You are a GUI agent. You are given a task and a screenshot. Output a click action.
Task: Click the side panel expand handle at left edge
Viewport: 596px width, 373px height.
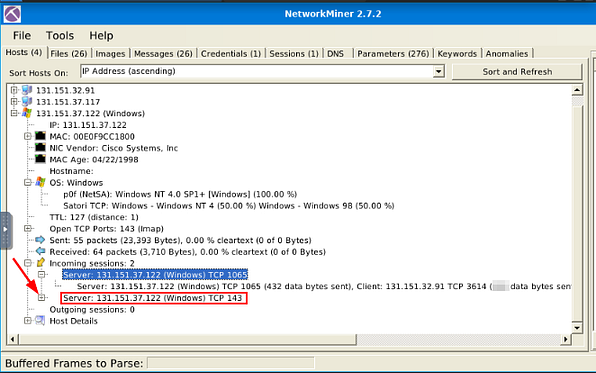tap(5, 230)
